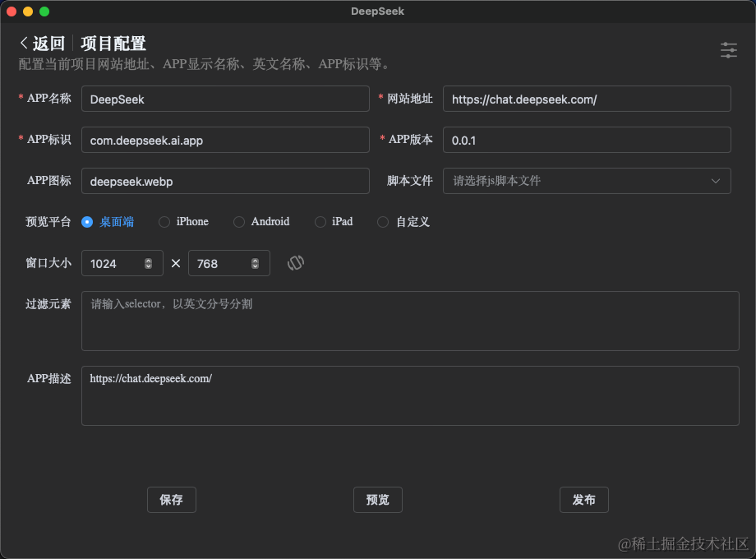Open the 脚本文件 js script dropdown
The height and width of the screenshot is (559, 756).
click(x=587, y=181)
